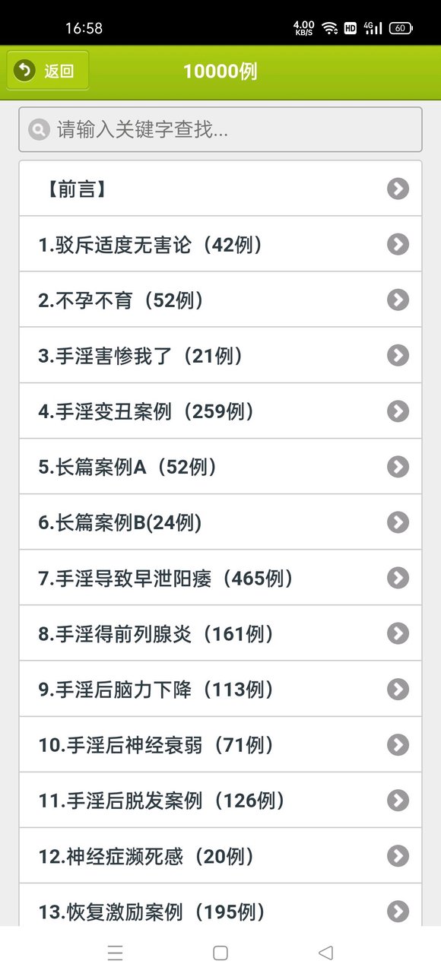
Task: Tap arrow icon for 13.恢复激励案例
Action: coord(398,912)
